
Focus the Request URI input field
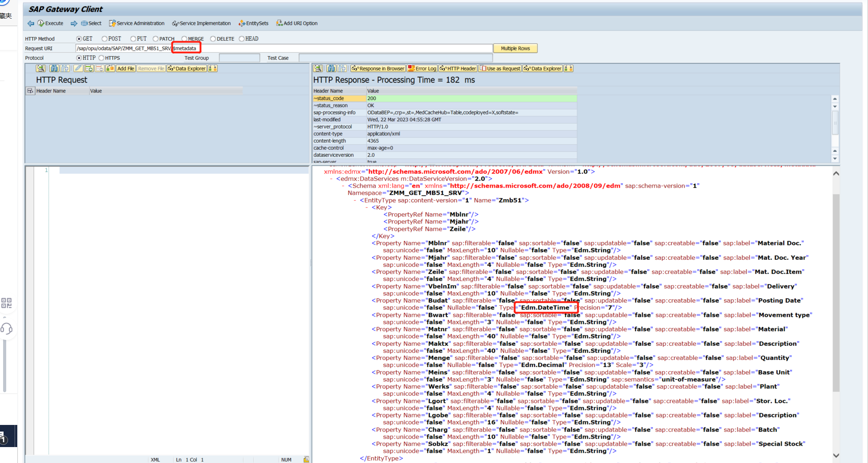(284, 48)
